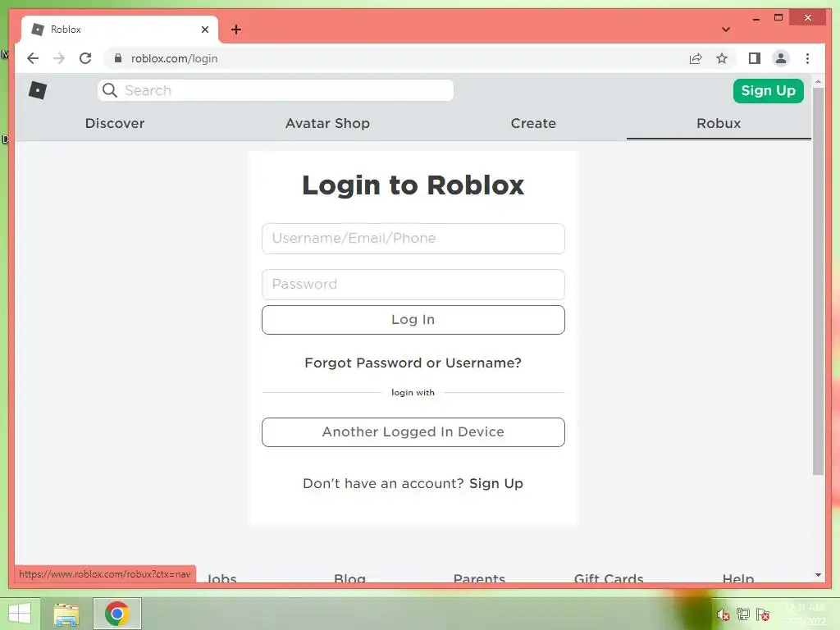Viewport: 840px width, 630px height.
Task: Click Another Logged In Device button
Action: 413,431
